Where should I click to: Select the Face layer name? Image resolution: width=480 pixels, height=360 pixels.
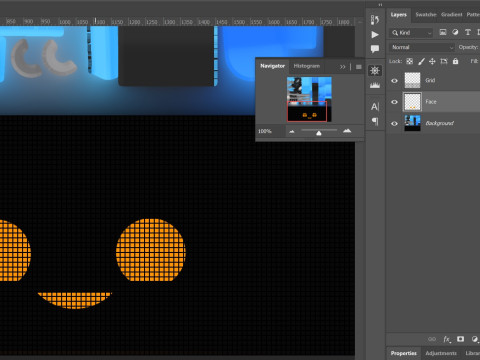431,102
